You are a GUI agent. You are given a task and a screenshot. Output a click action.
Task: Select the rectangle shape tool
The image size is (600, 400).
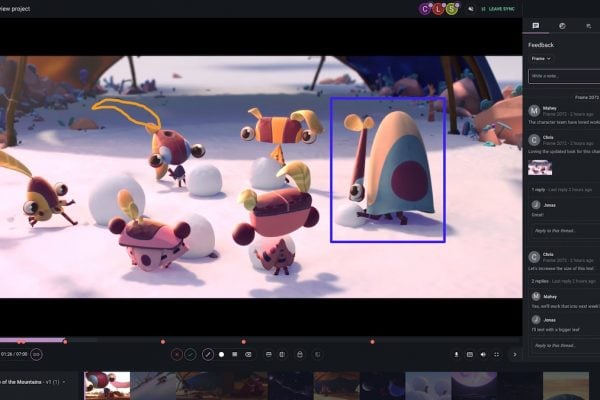(235, 354)
